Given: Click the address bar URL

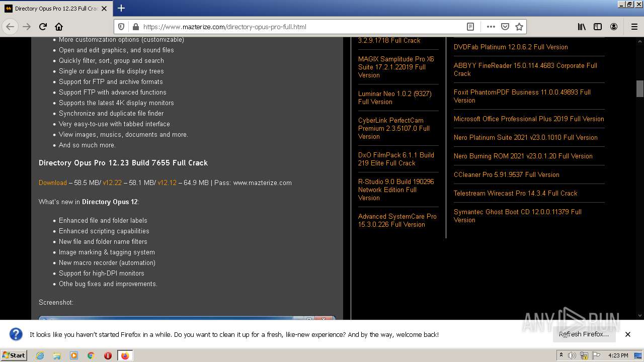Looking at the screenshot, I should [x=224, y=27].
